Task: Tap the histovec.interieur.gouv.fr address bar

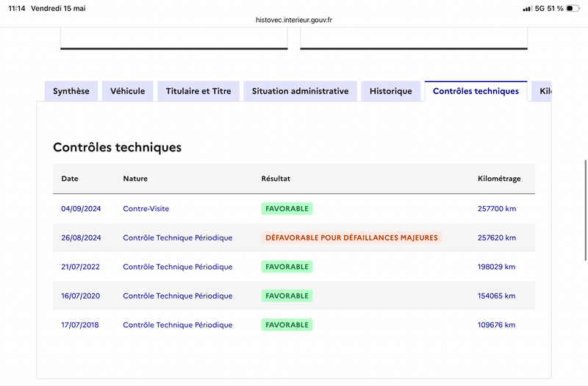Action: click(294, 20)
